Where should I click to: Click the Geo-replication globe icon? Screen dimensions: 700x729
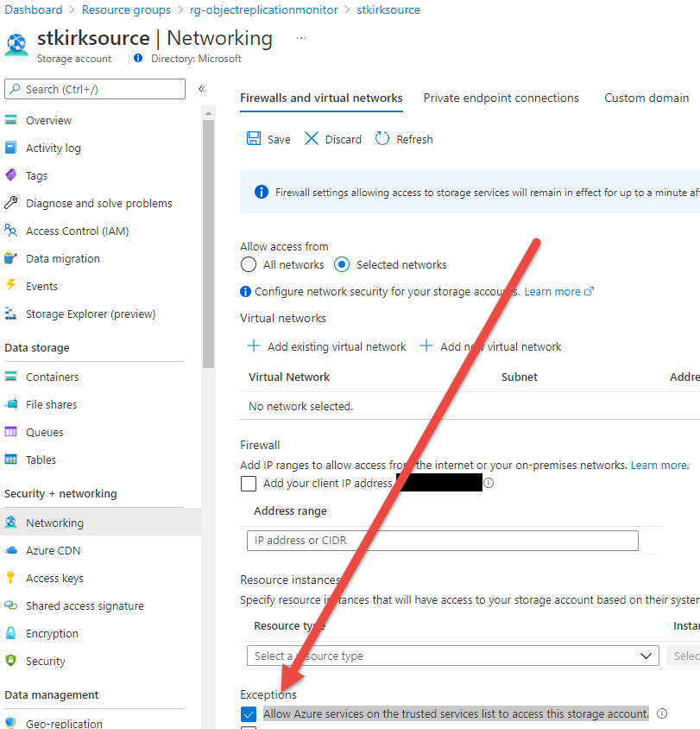tap(10, 723)
